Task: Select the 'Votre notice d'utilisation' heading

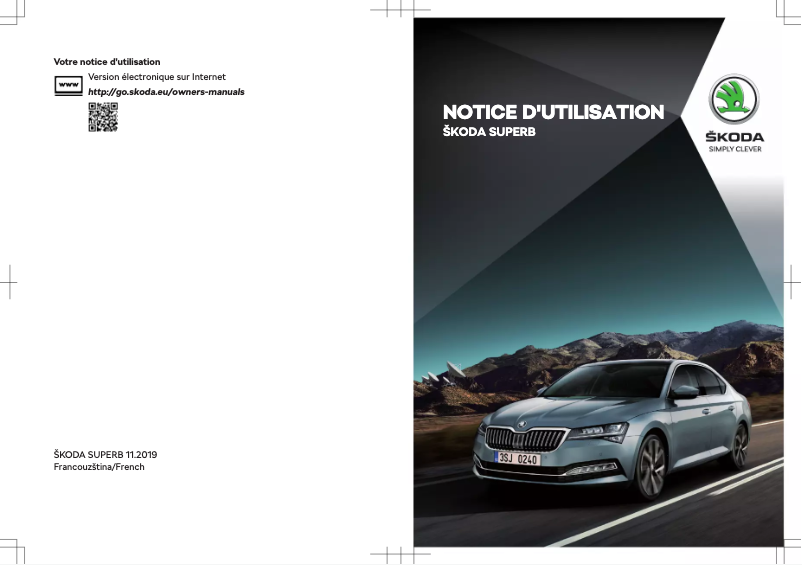Action: (107, 62)
